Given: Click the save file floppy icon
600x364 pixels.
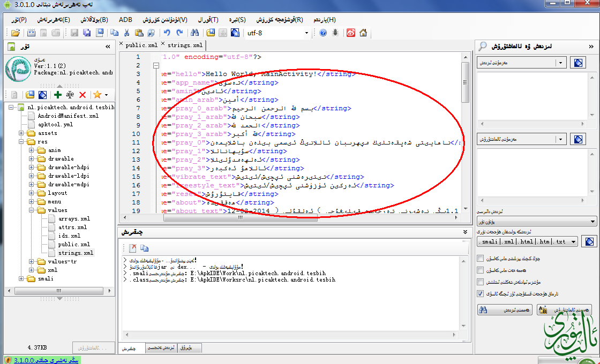Looking at the screenshot, I should [74, 33].
